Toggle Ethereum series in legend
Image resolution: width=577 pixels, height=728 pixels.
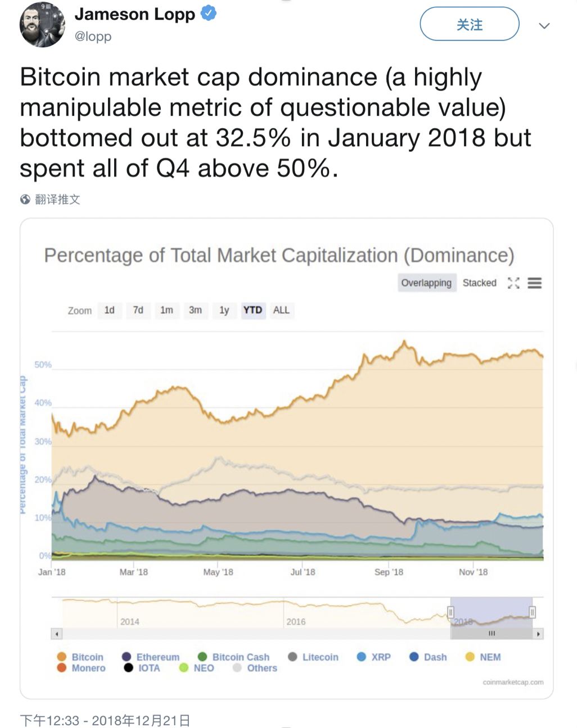[x=157, y=657]
